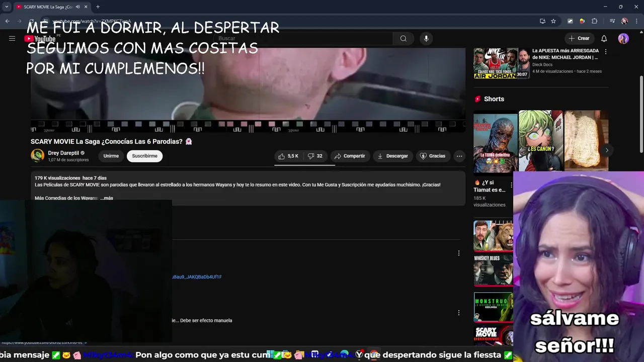Open the Crear button
Image resolution: width=644 pixels, height=362 pixels.
coord(579,38)
